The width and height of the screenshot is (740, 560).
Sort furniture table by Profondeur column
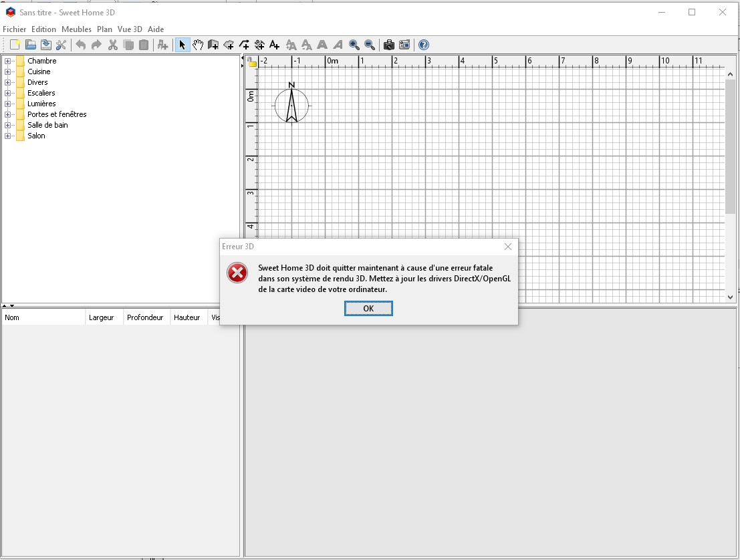point(146,317)
